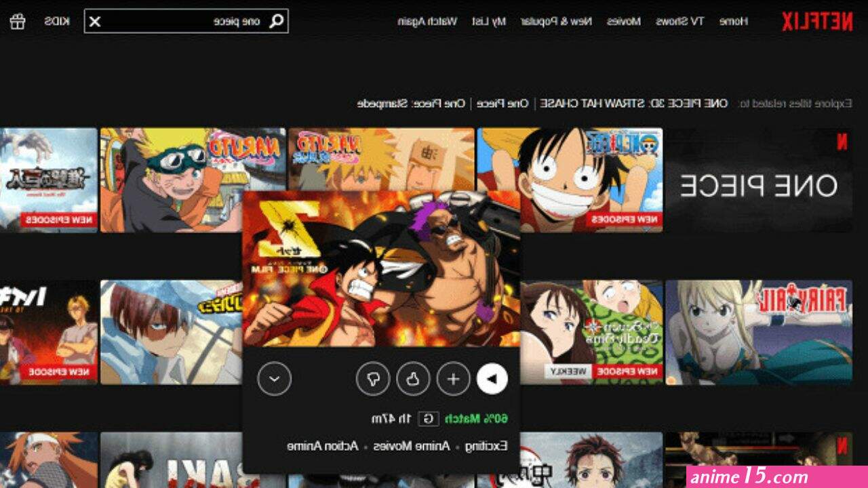Open the Baki thumbnail

point(172,460)
